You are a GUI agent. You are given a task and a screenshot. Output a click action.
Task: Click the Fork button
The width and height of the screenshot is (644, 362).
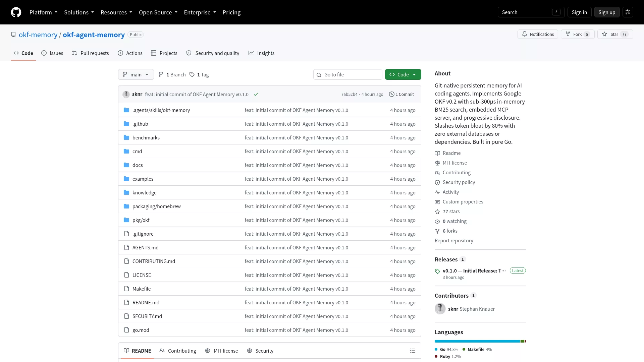click(578, 34)
